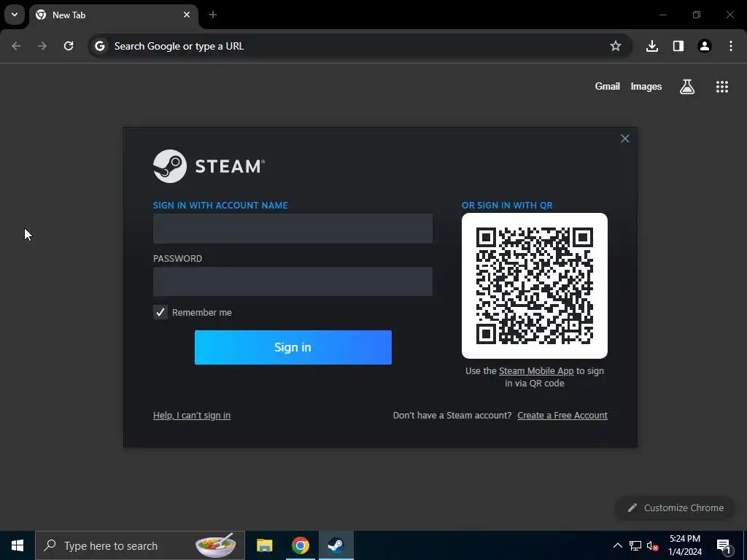Minimize the Chrome window

(x=662, y=15)
